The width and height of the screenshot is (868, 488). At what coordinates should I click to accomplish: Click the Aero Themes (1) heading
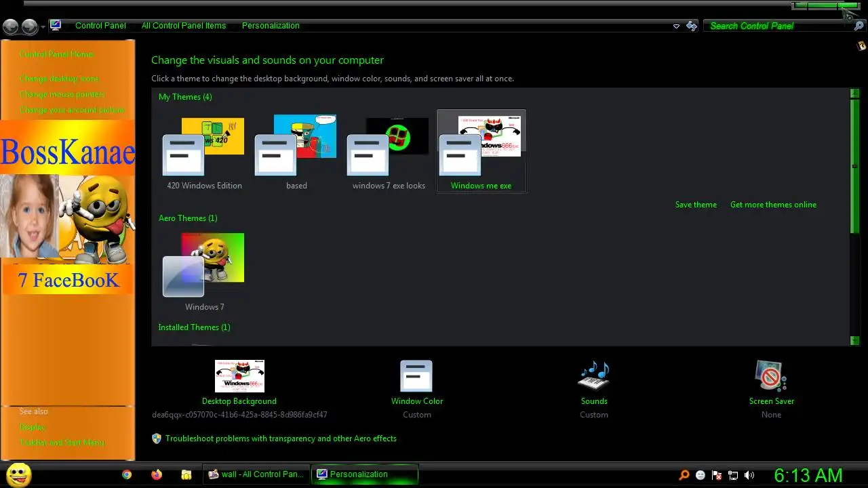pyautogui.click(x=188, y=218)
